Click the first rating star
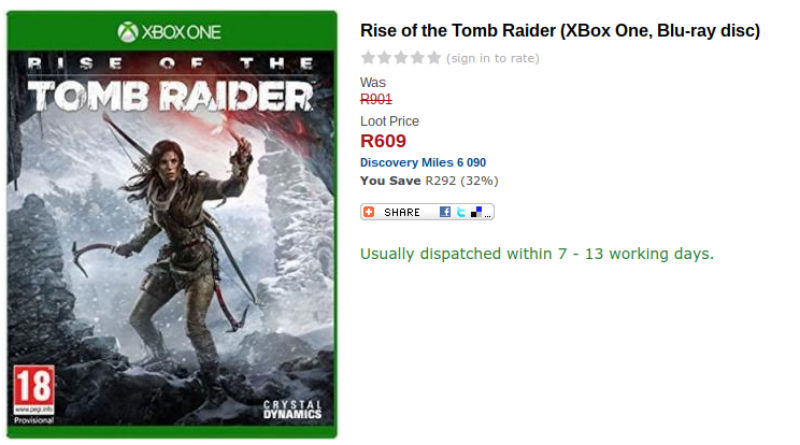This screenshot has height=445, width=800. 369,58
